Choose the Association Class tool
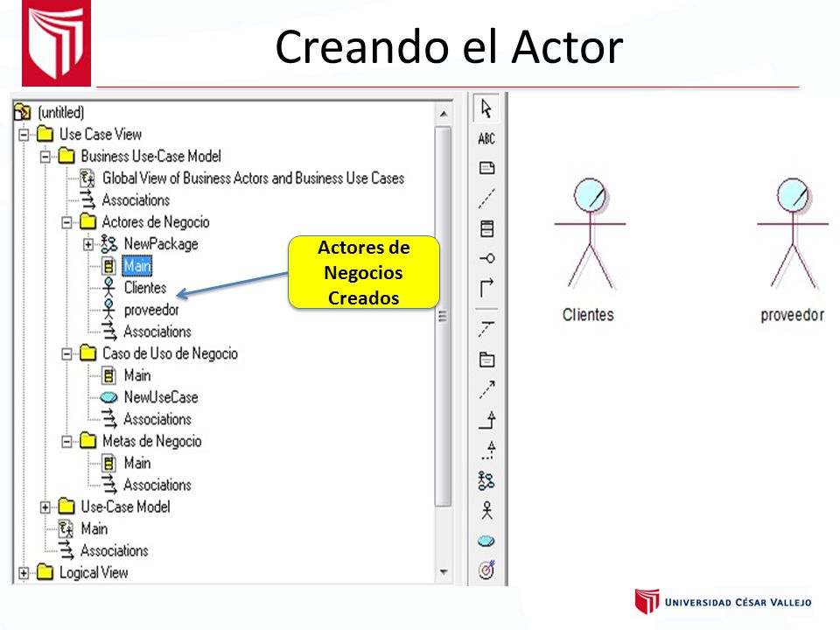The width and height of the screenshot is (840, 630). coord(486,328)
